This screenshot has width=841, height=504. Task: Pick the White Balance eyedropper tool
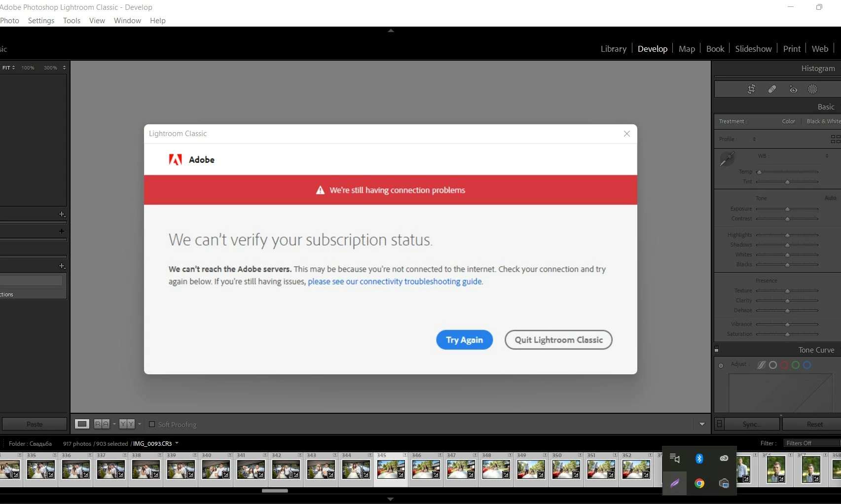point(727,159)
